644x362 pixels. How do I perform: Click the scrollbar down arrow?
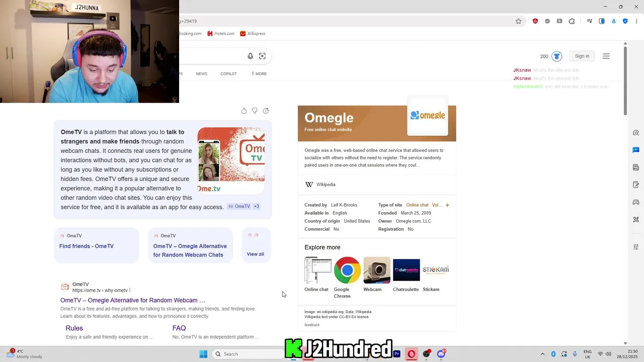coord(625,343)
